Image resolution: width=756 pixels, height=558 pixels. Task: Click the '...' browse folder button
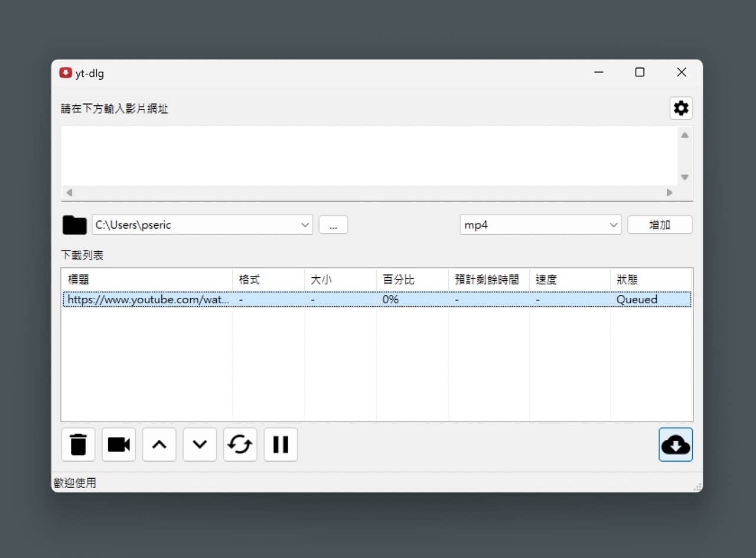(x=333, y=225)
